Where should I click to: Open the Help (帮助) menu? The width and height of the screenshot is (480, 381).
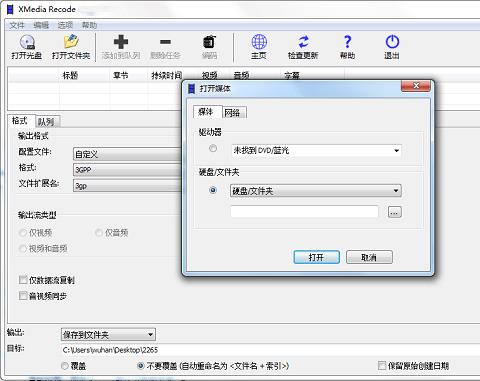[x=89, y=25]
